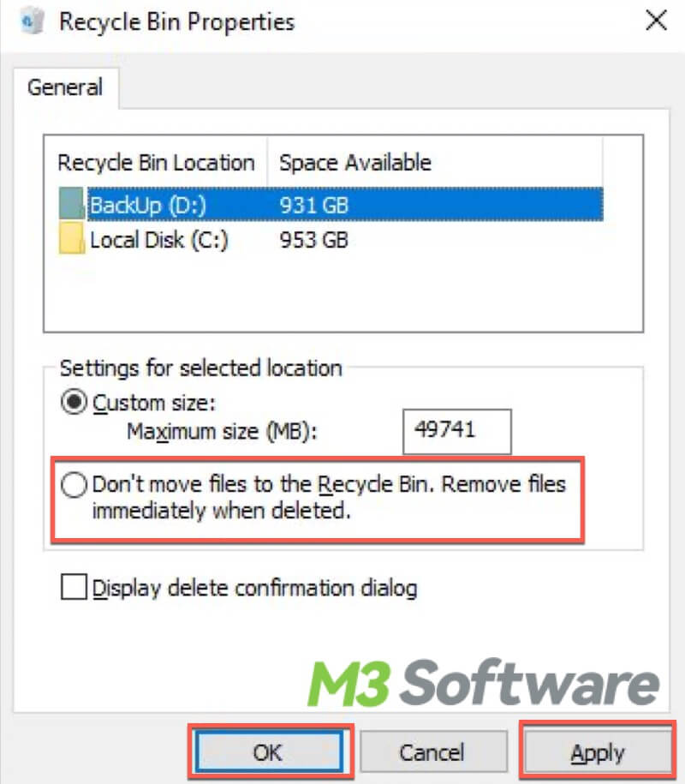Click the Cancel button
This screenshot has width=685, height=784.
(x=433, y=752)
